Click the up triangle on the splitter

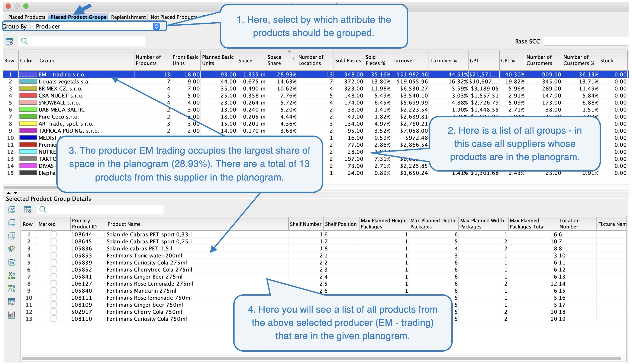click(x=9, y=193)
